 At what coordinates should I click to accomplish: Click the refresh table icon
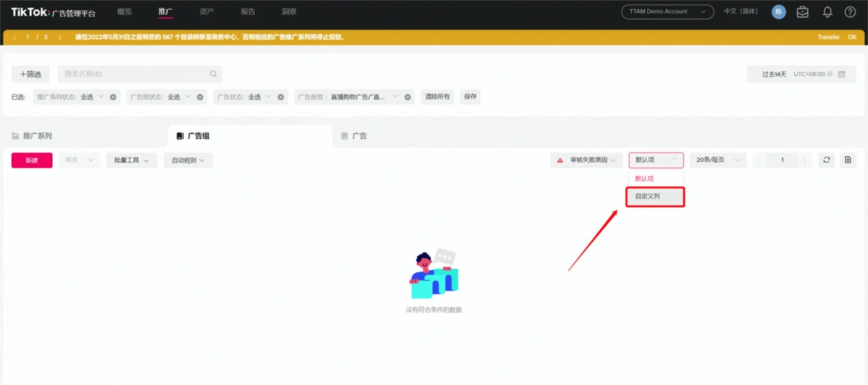click(x=827, y=160)
